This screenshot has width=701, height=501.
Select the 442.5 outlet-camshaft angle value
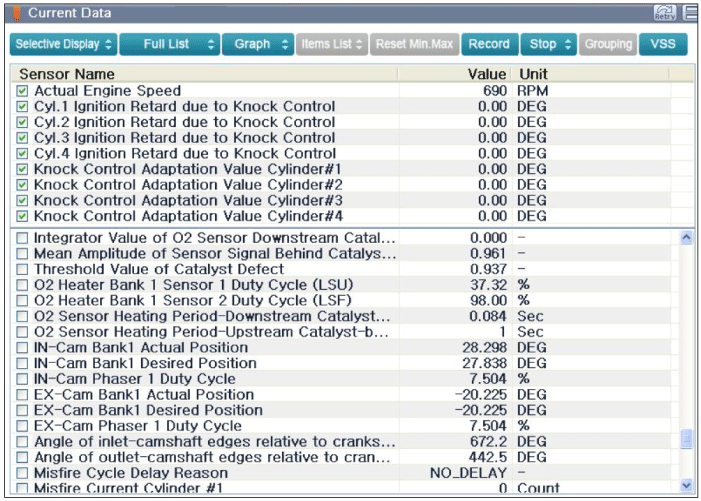point(488,458)
